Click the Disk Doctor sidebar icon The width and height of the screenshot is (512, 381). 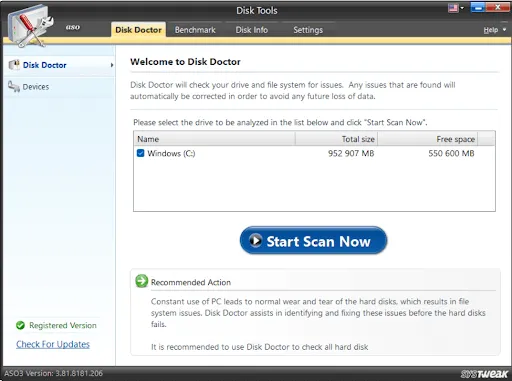coord(14,65)
